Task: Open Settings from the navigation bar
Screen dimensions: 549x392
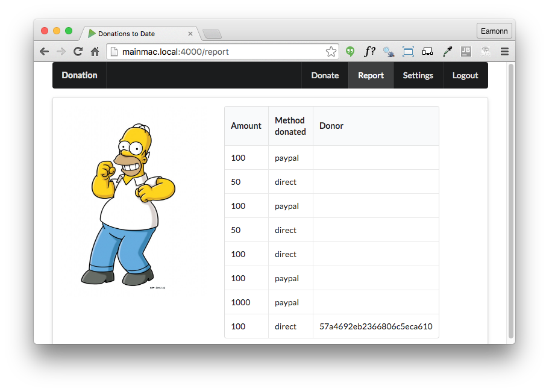Action: [x=418, y=75]
